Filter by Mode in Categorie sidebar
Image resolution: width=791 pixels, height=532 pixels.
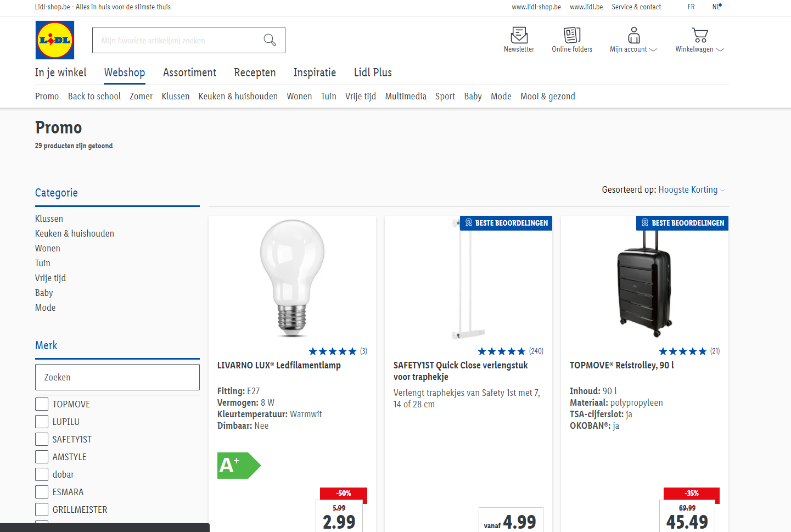tap(46, 307)
